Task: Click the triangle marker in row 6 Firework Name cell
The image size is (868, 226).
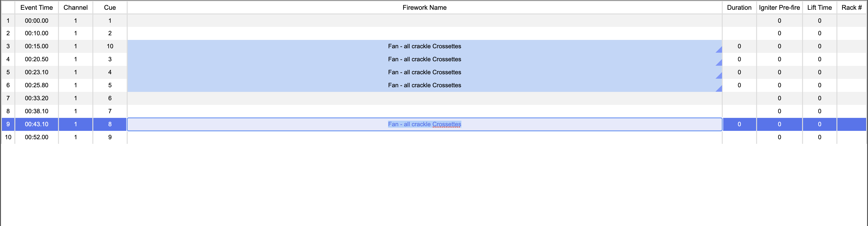Action: click(x=719, y=89)
